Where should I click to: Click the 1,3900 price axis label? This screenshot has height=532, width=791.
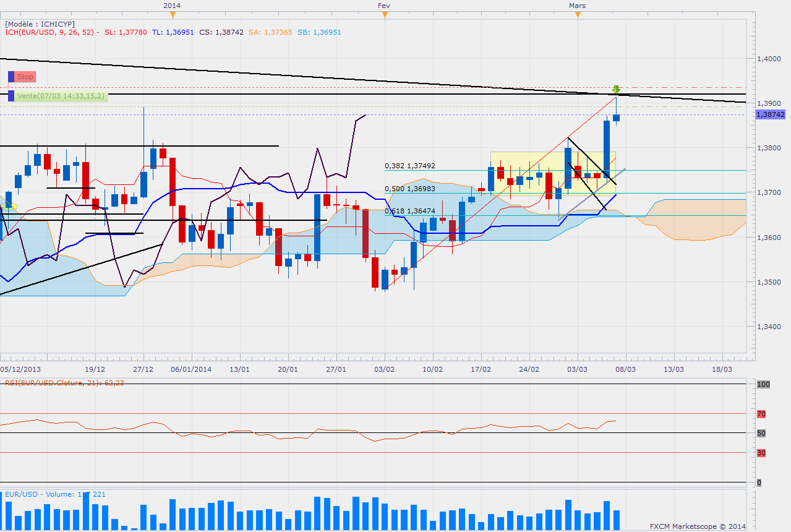point(769,103)
